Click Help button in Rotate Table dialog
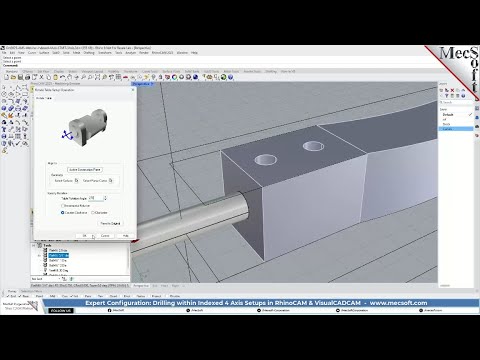 click(x=125, y=236)
